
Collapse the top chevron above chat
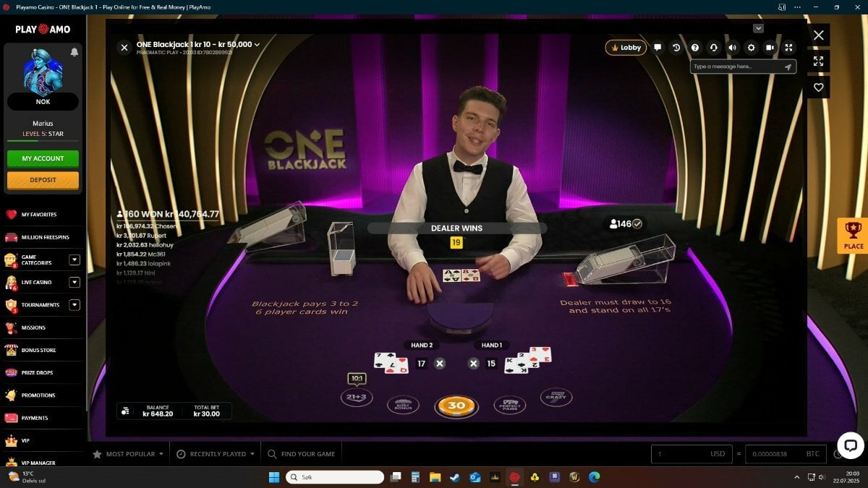[758, 28]
